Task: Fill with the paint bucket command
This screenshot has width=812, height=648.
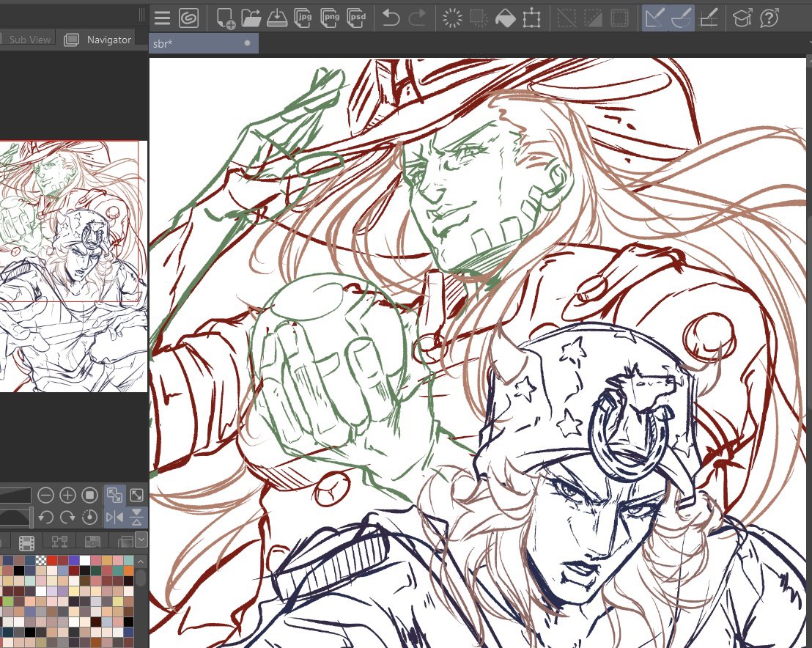Action: (x=506, y=18)
